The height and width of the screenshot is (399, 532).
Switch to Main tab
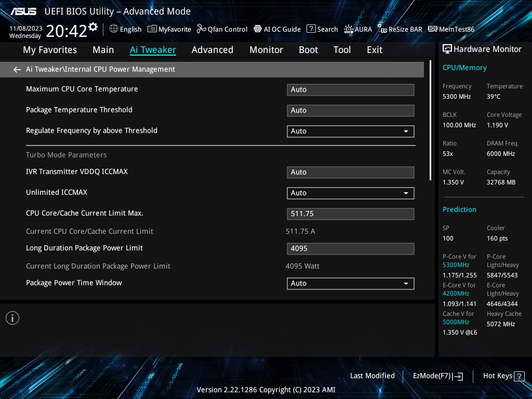tap(103, 50)
